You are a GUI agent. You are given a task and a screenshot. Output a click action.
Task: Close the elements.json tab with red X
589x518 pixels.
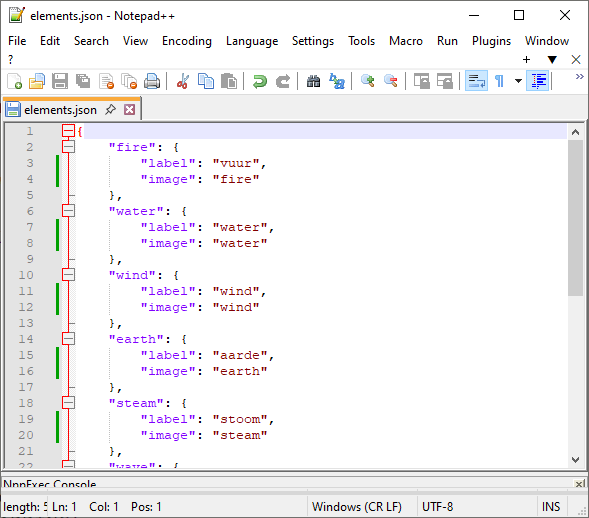pos(130,110)
